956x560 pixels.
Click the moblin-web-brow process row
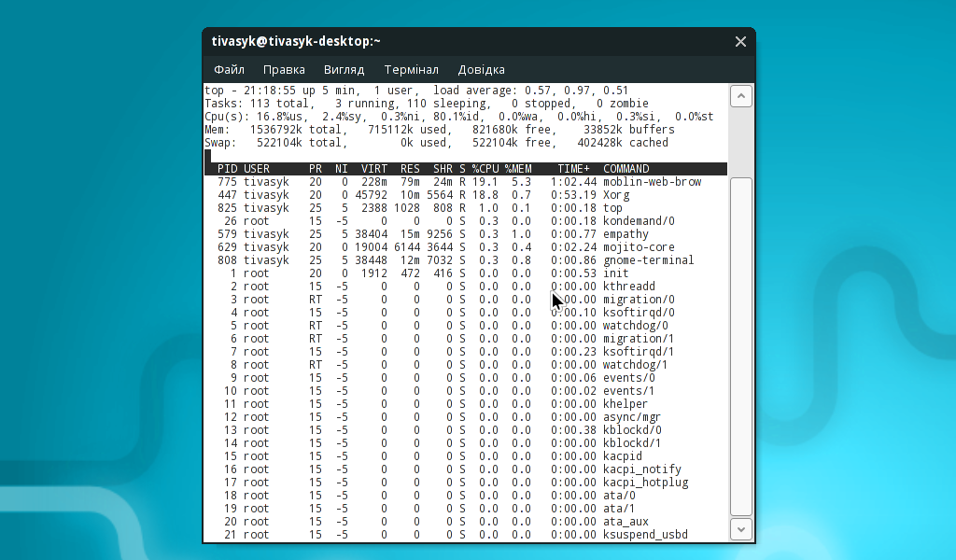coord(466,182)
